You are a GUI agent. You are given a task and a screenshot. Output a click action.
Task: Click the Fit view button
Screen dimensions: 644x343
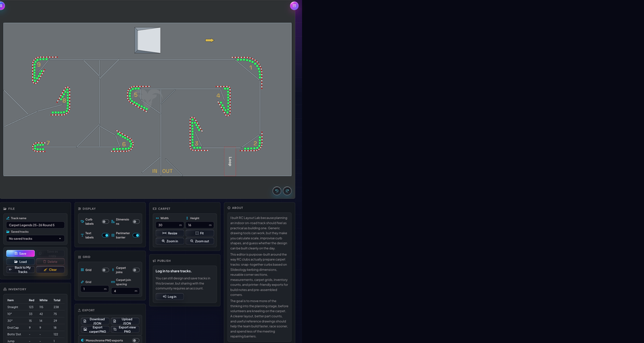click(200, 233)
